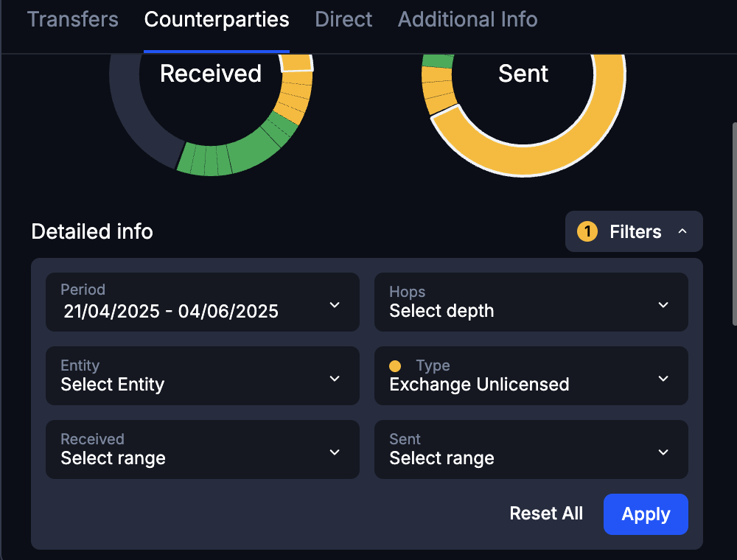This screenshot has width=737, height=560.
Task: Open the Additional Info tab
Action: tap(467, 20)
